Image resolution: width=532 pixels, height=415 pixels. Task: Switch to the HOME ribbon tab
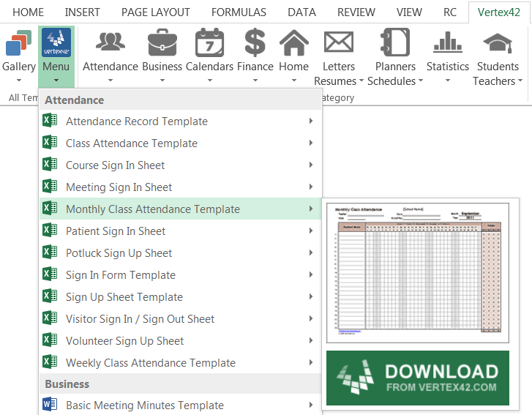[x=28, y=12]
